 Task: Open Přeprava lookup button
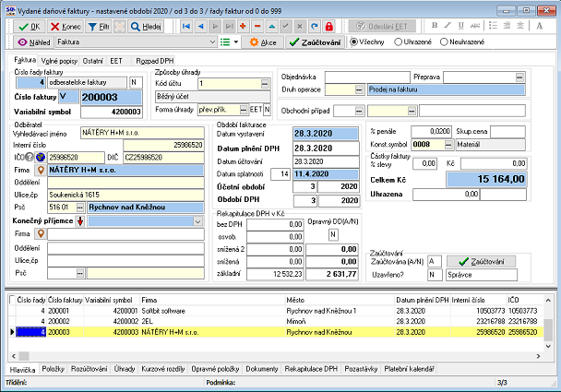pos(519,77)
